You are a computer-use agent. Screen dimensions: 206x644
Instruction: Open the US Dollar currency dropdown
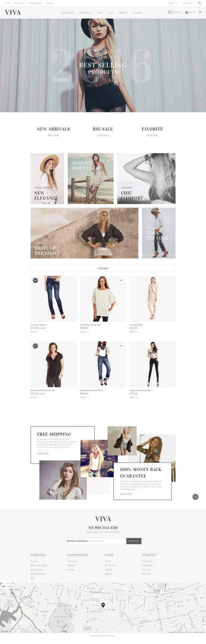(x=188, y=3)
